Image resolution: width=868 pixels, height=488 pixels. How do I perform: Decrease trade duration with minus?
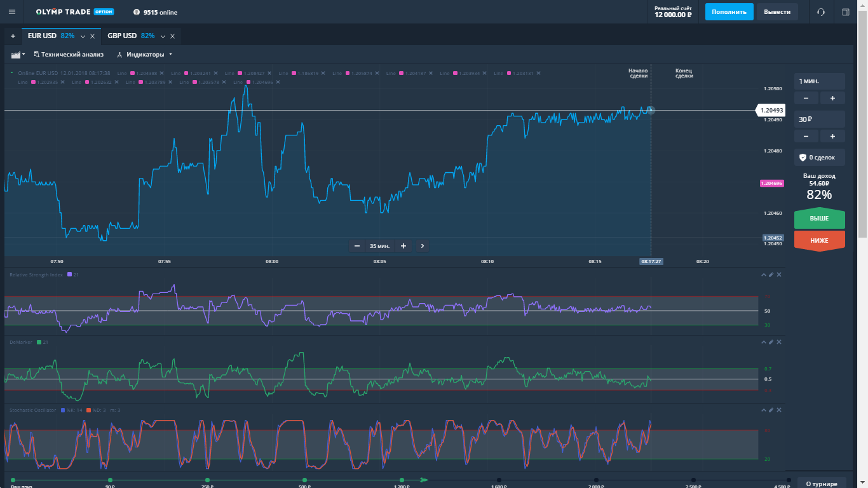click(806, 98)
